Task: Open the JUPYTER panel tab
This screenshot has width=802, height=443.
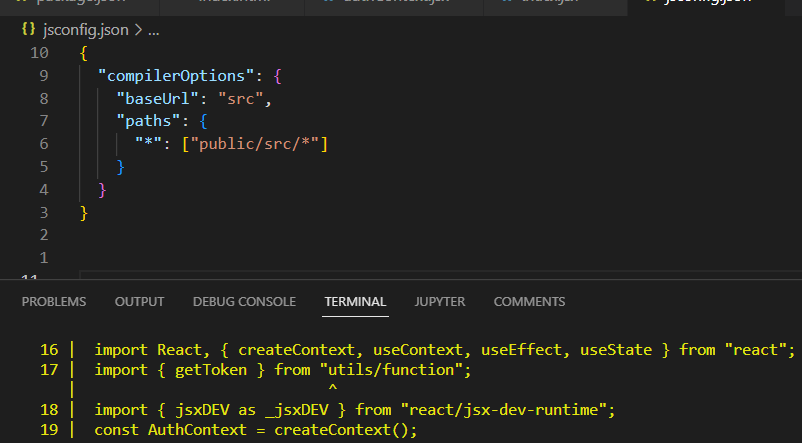Action: pos(440,301)
